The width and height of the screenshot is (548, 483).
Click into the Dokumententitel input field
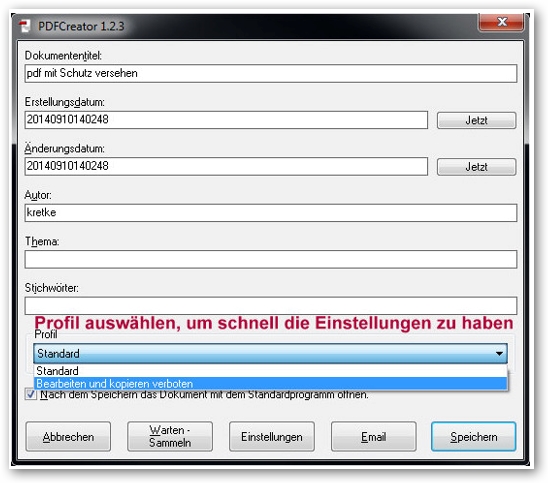(x=271, y=73)
